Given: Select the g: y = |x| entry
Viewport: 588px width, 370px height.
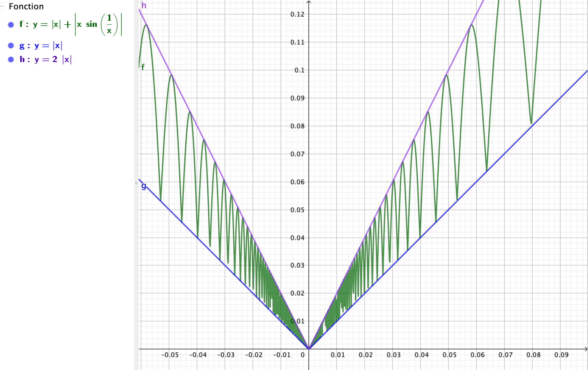Looking at the screenshot, I should click(41, 46).
